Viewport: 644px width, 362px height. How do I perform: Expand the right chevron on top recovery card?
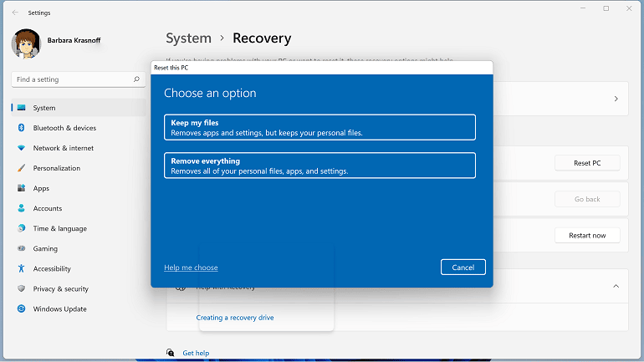click(x=616, y=99)
